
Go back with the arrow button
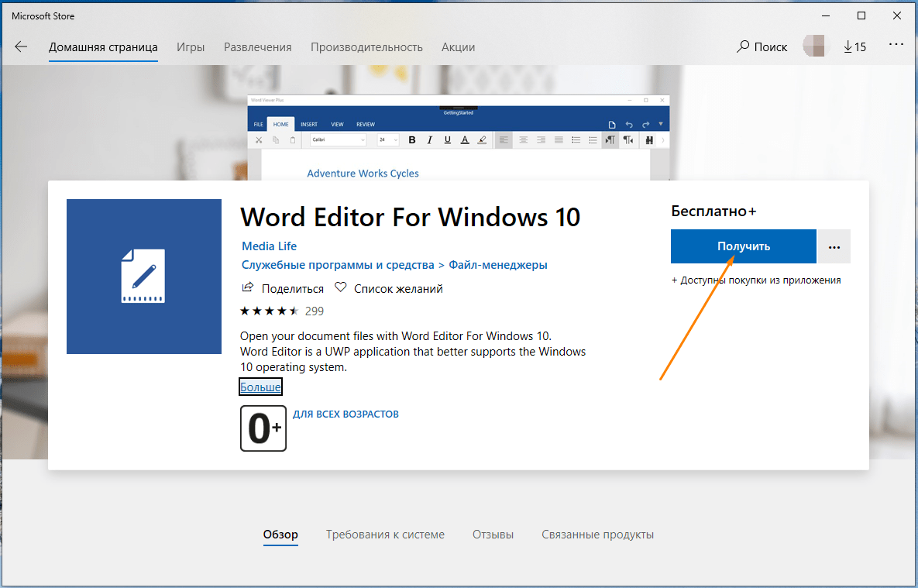click(x=21, y=46)
